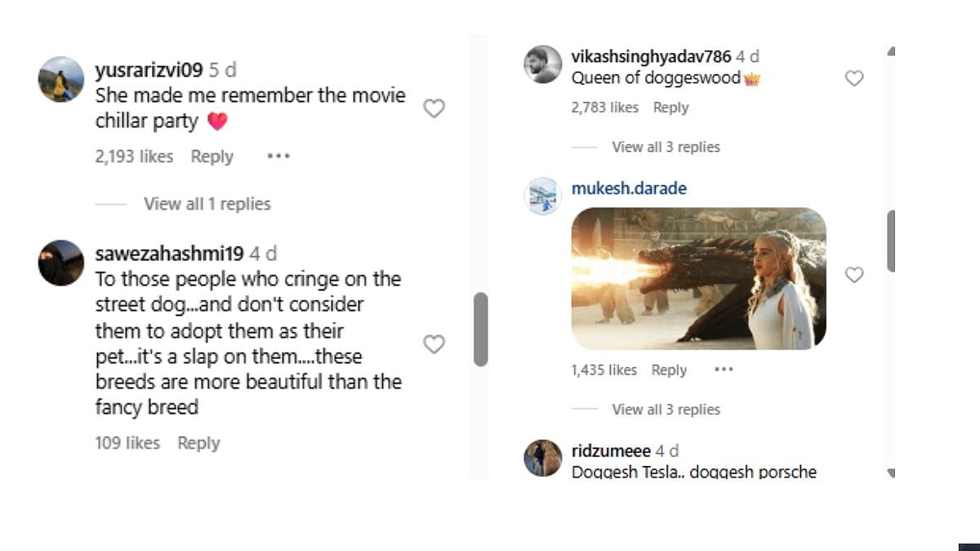Open ridzumeee's profile avatar

point(543,458)
